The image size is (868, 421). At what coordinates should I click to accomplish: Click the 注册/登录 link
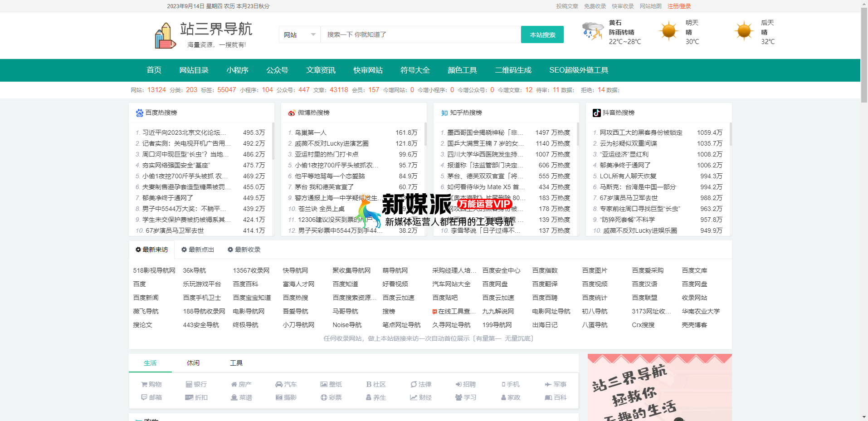679,6
